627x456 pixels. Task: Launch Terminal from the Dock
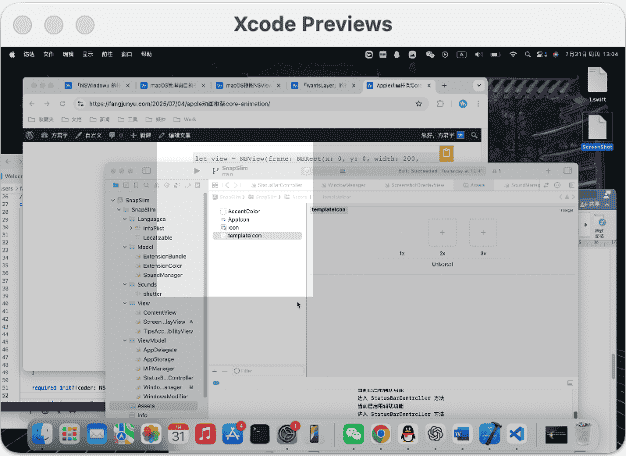(260, 434)
